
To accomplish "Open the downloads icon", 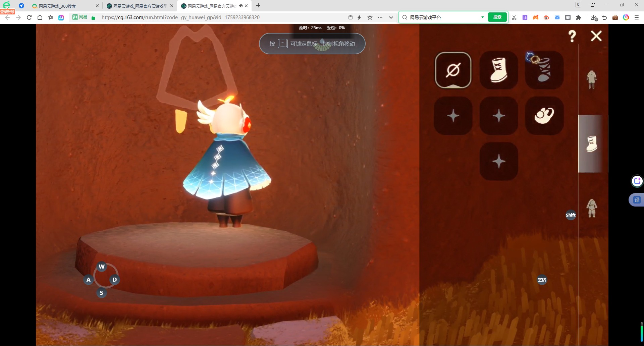I will [594, 17].
